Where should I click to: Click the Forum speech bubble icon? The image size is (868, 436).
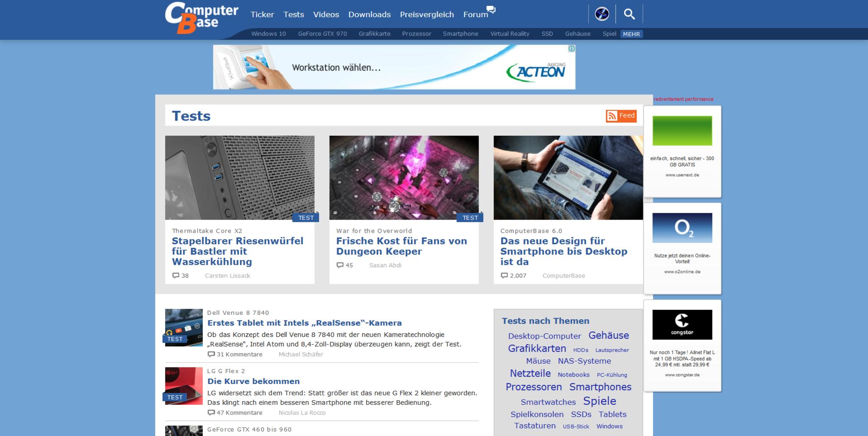coord(491,10)
